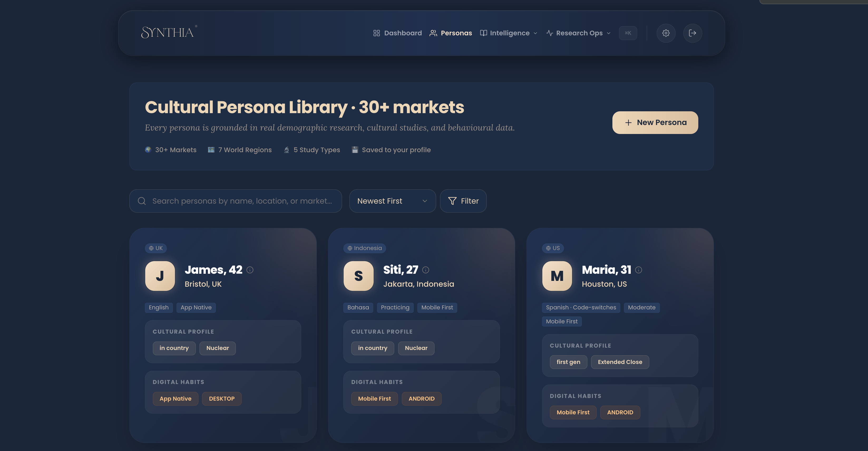Click the New Persona button
This screenshot has height=451, width=868.
tap(655, 122)
